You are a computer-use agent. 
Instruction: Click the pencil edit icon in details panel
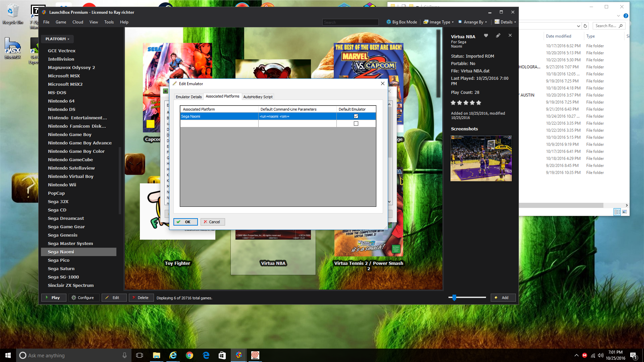pos(498,36)
